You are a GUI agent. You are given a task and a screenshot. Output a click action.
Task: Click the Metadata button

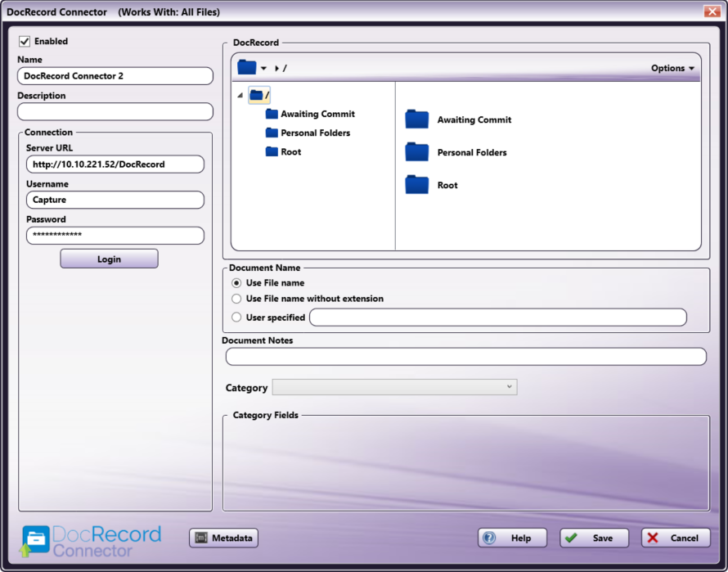(x=223, y=538)
